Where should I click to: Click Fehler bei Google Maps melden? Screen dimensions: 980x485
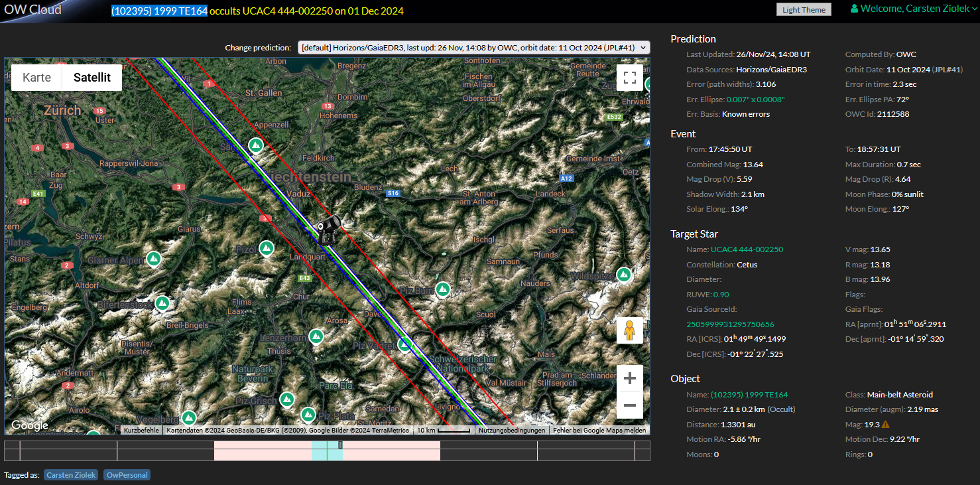click(x=599, y=430)
